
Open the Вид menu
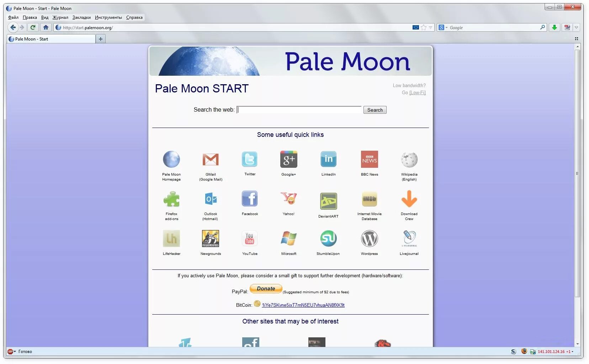(45, 17)
